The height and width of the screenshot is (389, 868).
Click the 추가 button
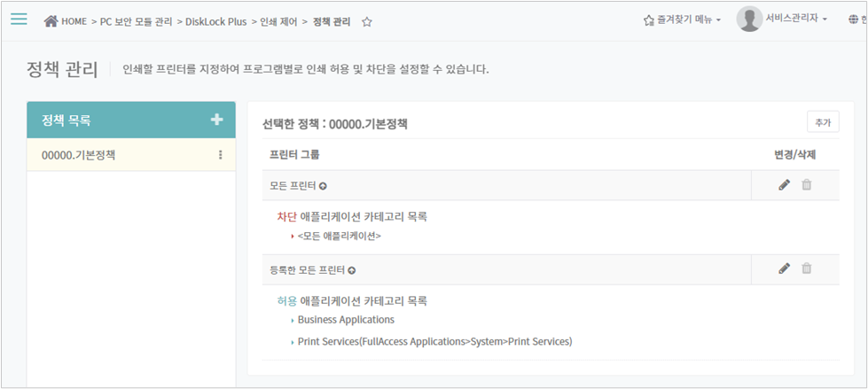click(822, 122)
